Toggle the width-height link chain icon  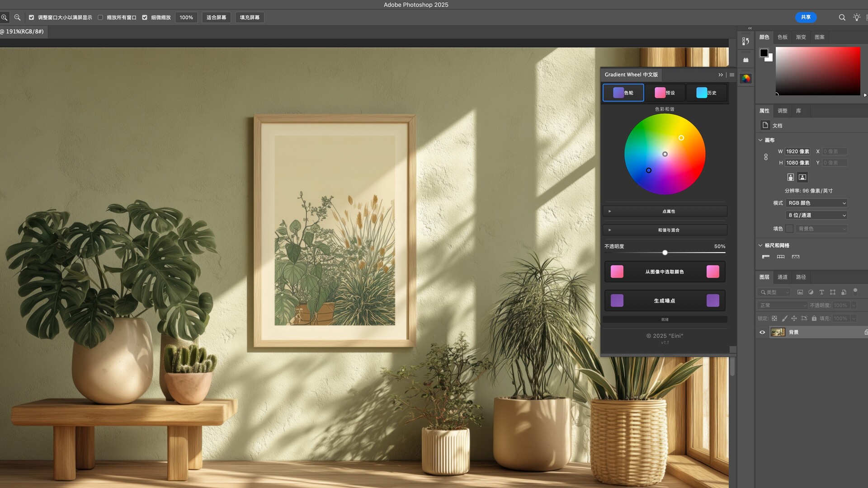click(x=766, y=157)
